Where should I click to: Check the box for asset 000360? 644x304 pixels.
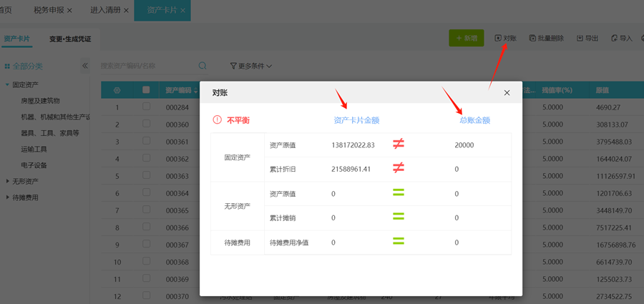(x=146, y=124)
